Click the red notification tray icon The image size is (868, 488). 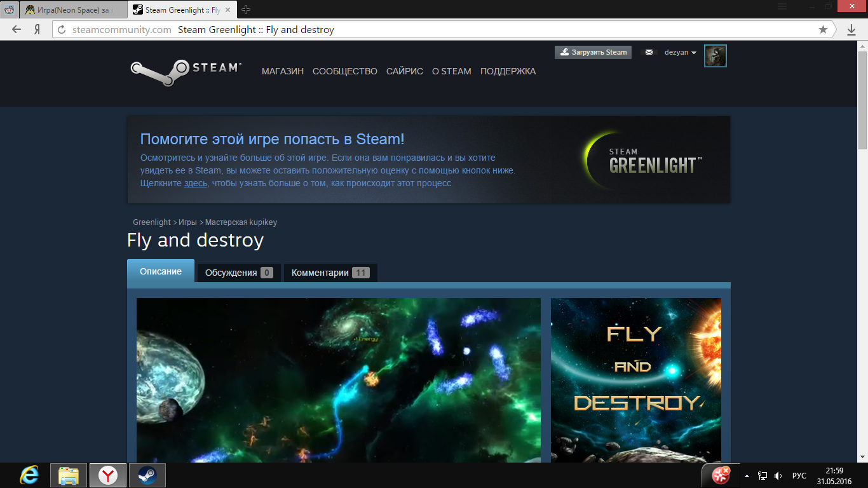point(721,475)
